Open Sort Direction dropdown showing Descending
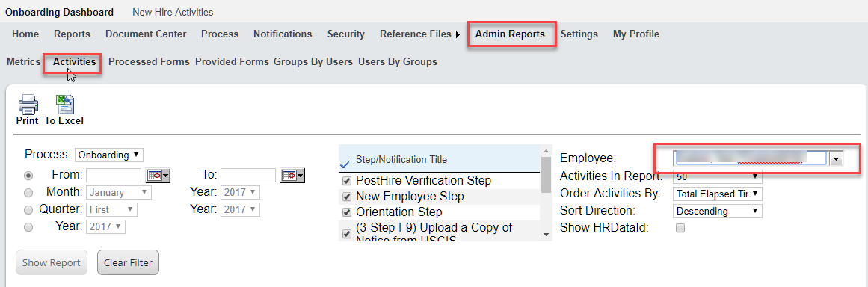The width and height of the screenshot is (868, 287). [718, 212]
